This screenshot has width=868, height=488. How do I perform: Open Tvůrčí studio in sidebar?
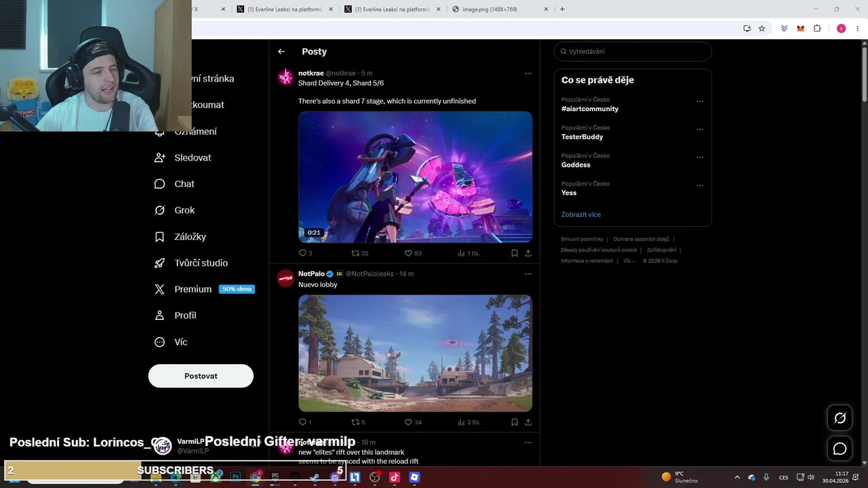point(191,263)
